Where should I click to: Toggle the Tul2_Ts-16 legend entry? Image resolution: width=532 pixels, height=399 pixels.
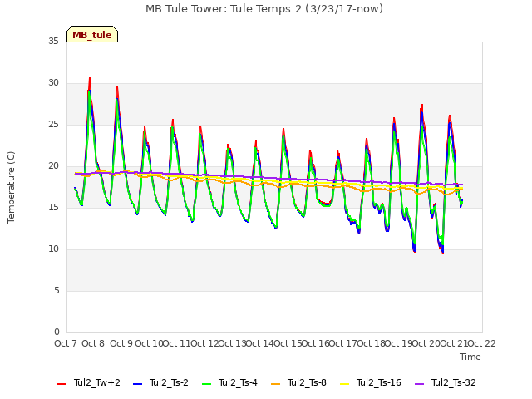click(x=371, y=382)
